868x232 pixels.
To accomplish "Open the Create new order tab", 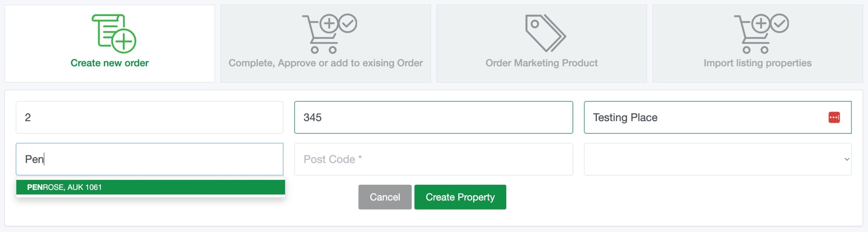I will (x=110, y=43).
